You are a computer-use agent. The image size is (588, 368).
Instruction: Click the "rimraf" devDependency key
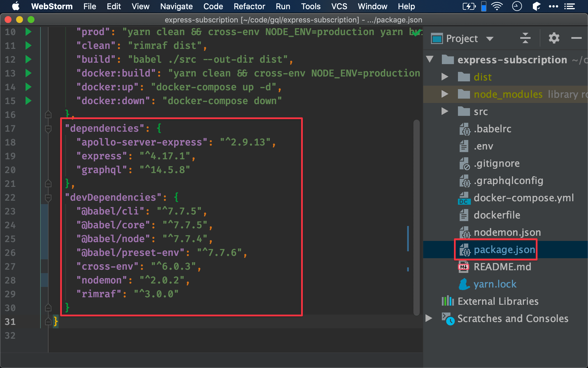click(x=98, y=294)
